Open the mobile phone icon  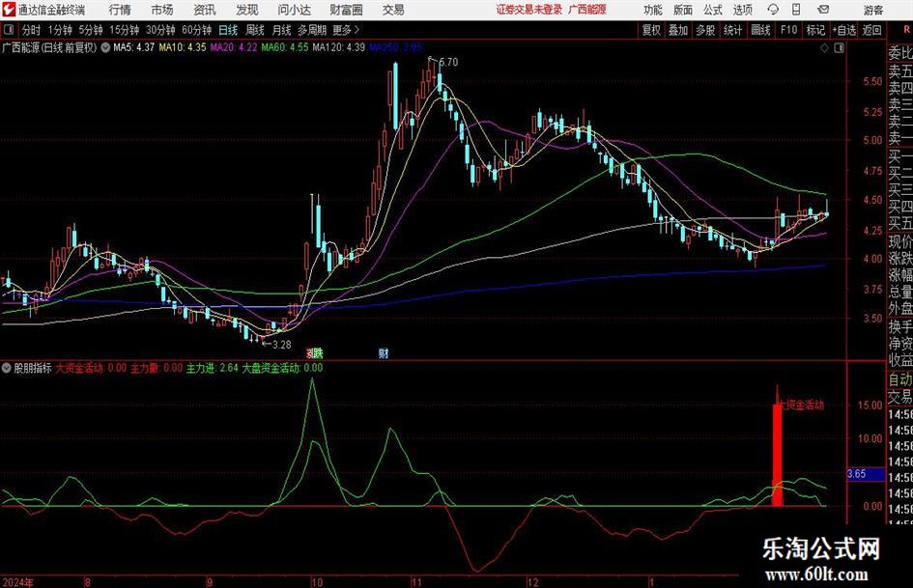pos(796,10)
